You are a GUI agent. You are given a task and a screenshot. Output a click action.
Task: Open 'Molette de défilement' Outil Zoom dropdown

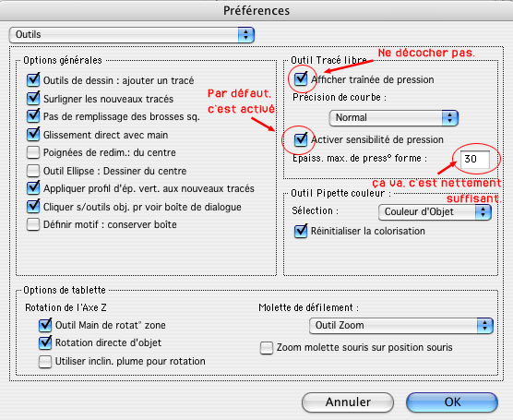401,326
